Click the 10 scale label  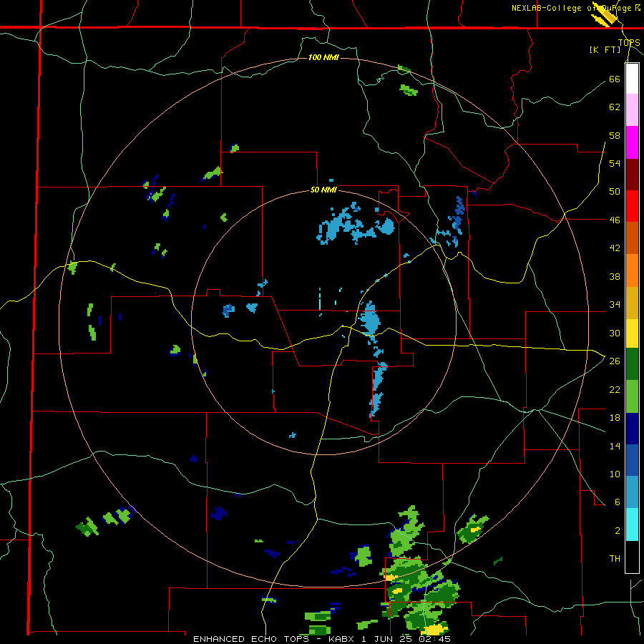point(615,474)
